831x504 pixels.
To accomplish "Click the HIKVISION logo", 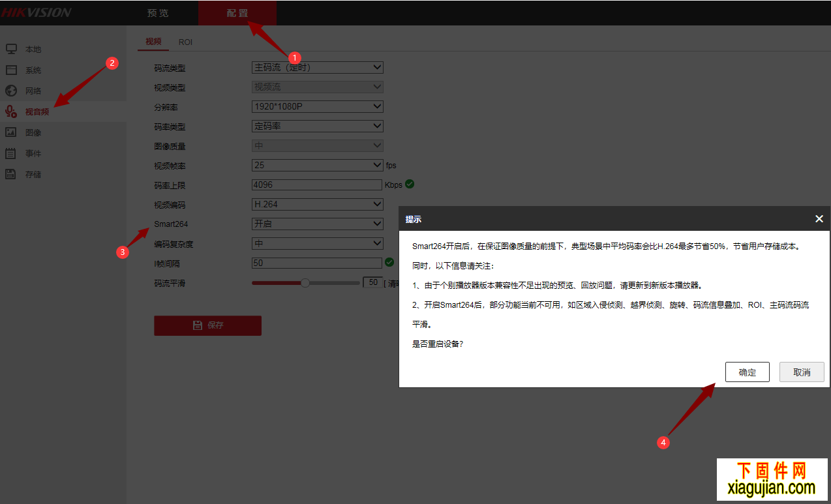I will pyautogui.click(x=36, y=12).
